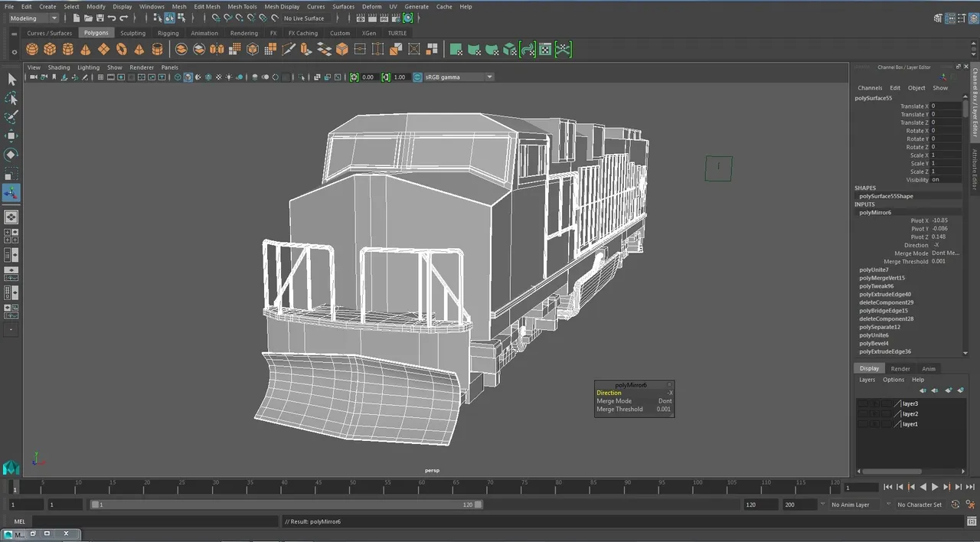Select the Paint Selection tool
Viewport: 980px width, 542px height.
tap(11, 117)
